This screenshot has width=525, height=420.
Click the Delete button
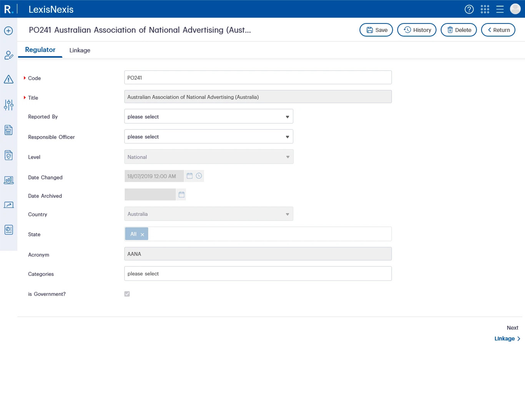pyautogui.click(x=459, y=30)
